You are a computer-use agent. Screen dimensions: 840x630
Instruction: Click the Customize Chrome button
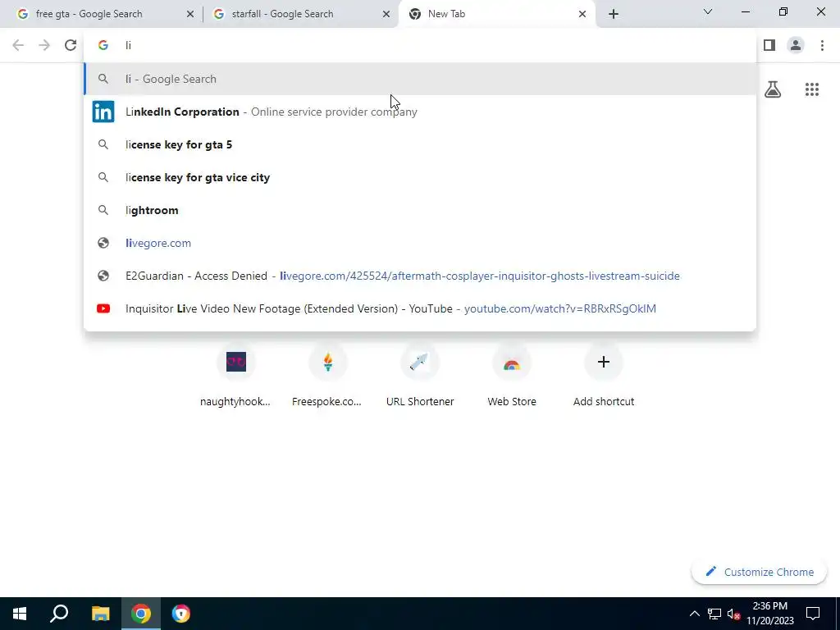pos(759,572)
